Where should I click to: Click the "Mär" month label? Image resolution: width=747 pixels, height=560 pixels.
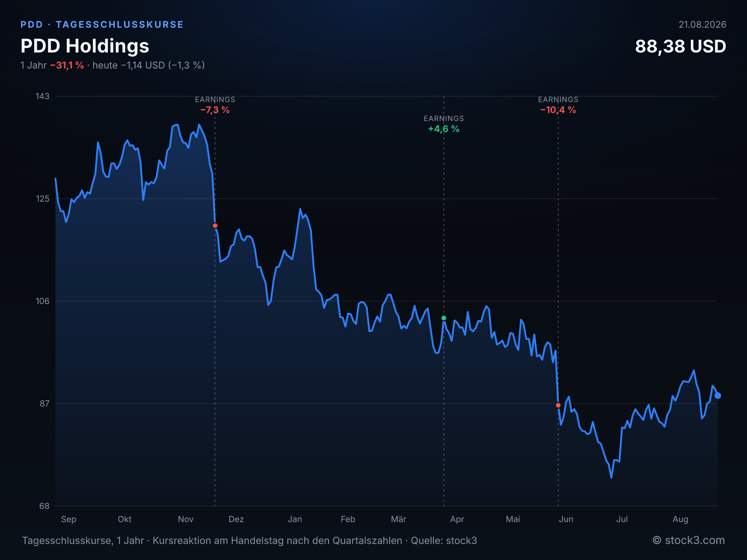[399, 519]
